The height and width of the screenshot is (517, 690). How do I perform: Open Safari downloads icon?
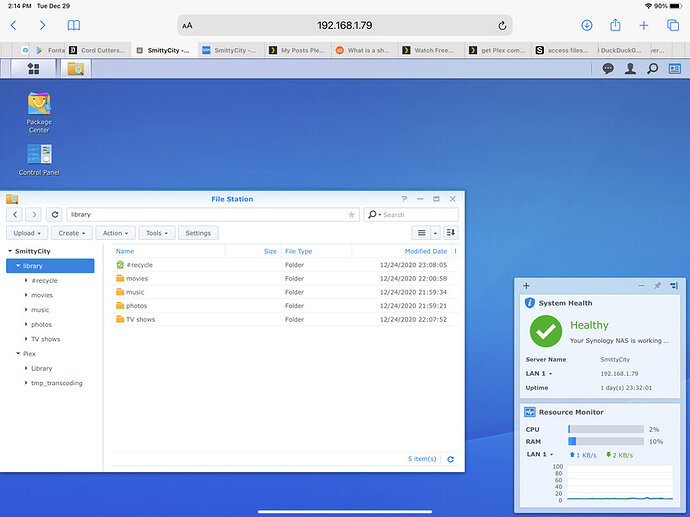pyautogui.click(x=587, y=25)
